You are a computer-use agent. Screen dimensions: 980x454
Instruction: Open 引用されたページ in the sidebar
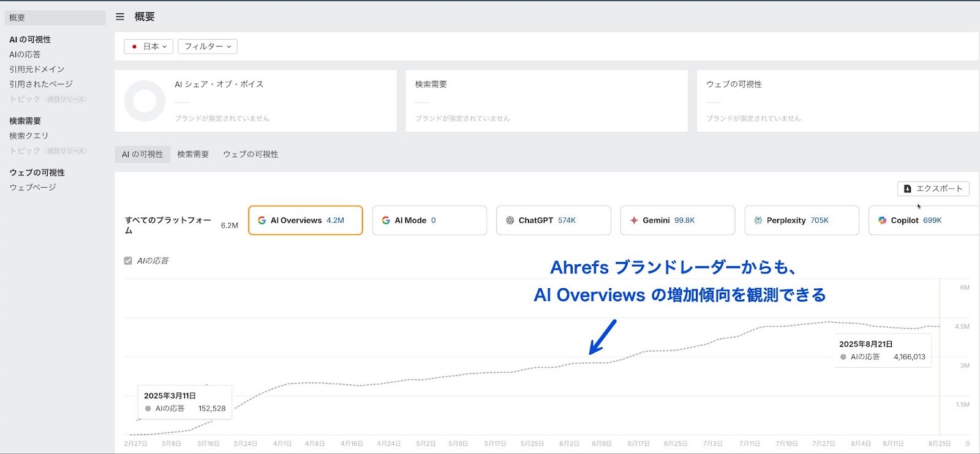41,84
